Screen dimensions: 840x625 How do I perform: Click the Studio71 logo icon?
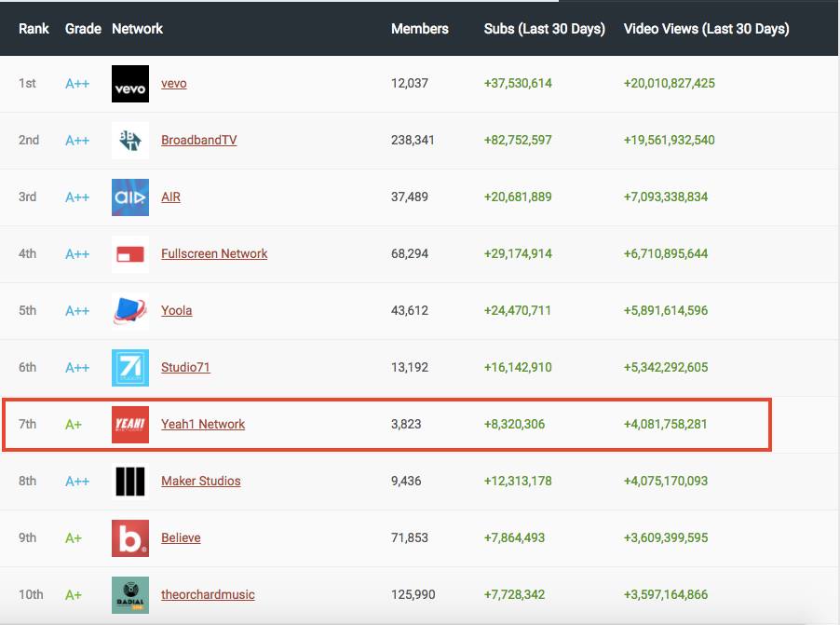pos(129,368)
